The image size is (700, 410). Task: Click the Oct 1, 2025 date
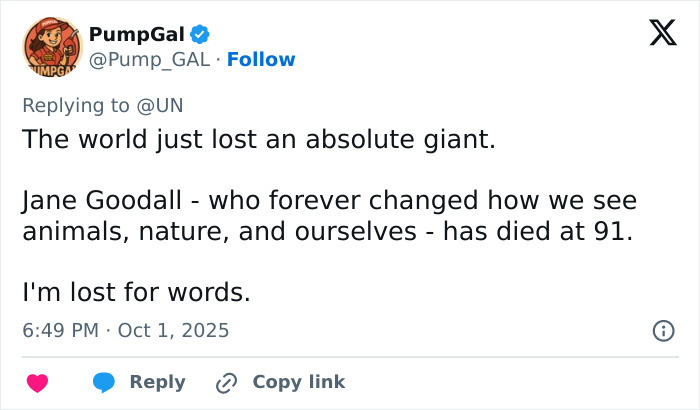[173, 330]
